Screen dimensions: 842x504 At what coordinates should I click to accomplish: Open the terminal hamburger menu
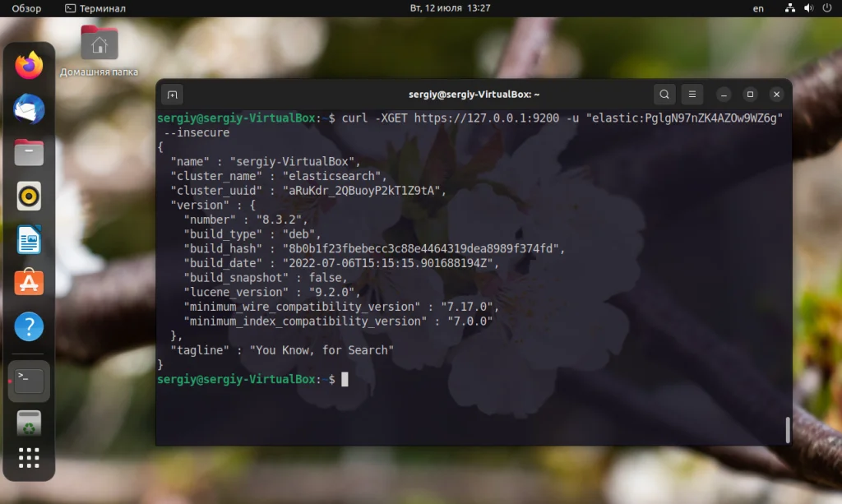692,94
